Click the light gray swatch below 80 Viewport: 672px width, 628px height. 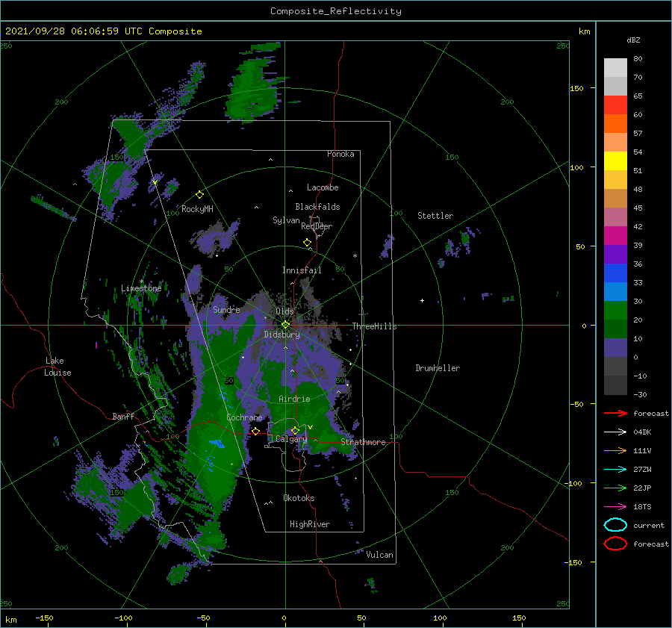click(x=615, y=68)
